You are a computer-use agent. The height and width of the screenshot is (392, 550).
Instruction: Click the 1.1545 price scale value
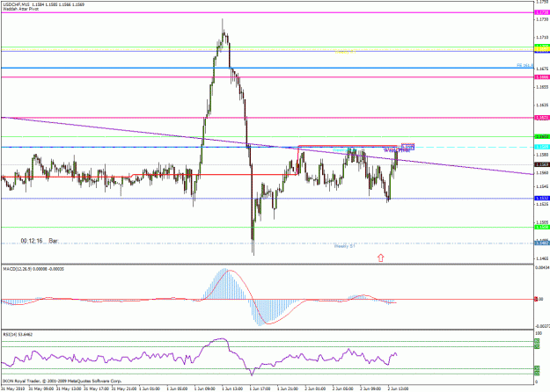(542, 186)
